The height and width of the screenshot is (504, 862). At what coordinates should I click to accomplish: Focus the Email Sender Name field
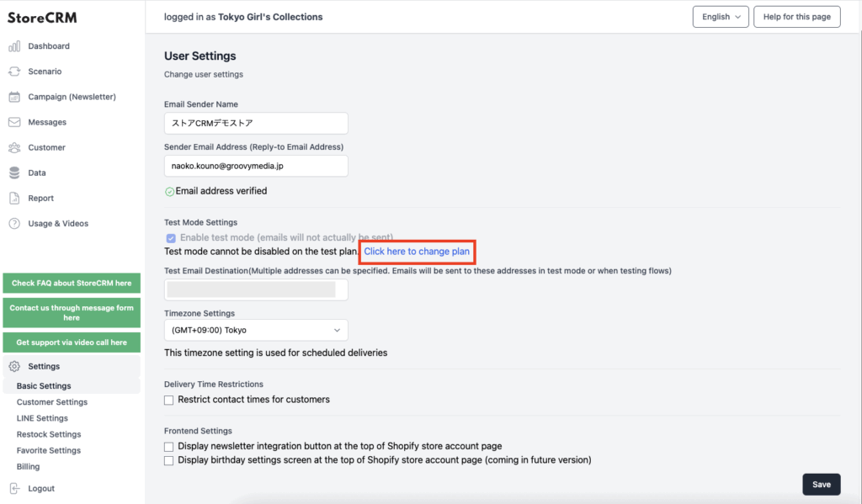click(256, 123)
